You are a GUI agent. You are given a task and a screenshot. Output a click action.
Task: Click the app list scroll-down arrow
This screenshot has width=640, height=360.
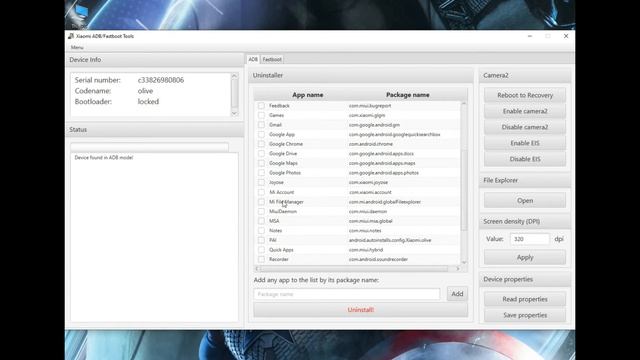[x=464, y=262]
